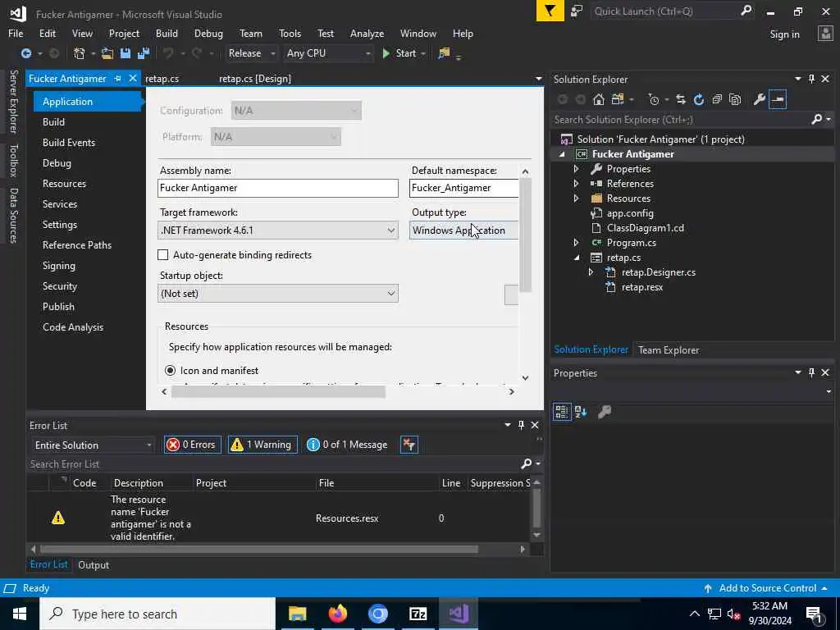This screenshot has height=630, width=840.
Task: Click the Alphabetical sort icon in Properties panel
Action: pos(581,412)
